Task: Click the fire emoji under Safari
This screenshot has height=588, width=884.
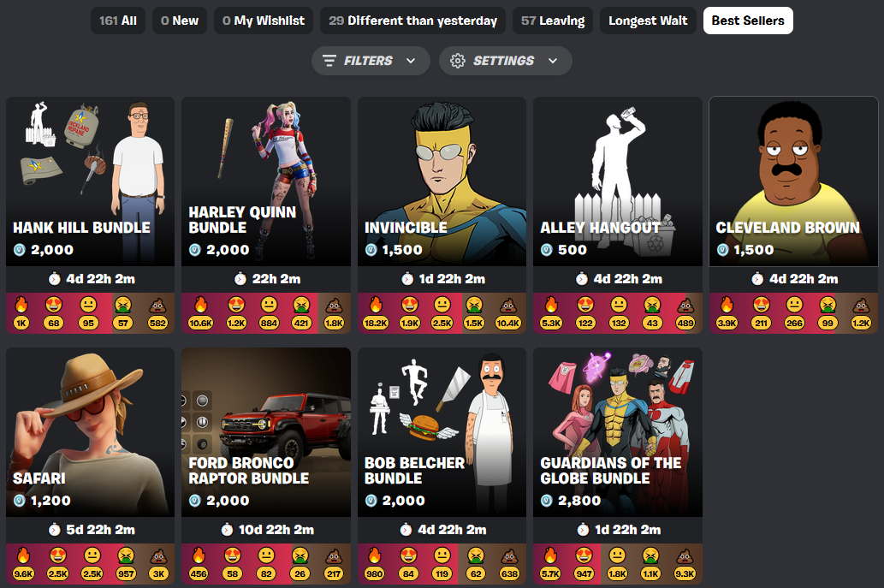Action: pyautogui.click(x=23, y=555)
